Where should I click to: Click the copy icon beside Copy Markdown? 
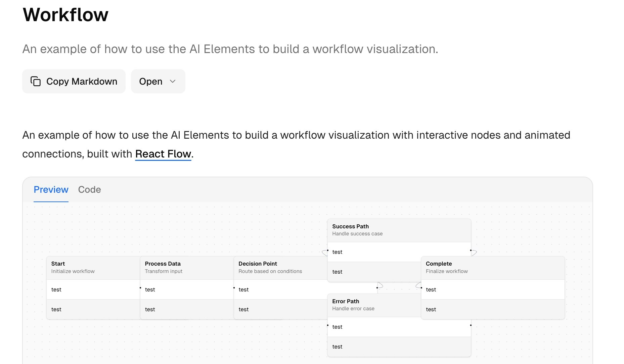36,81
